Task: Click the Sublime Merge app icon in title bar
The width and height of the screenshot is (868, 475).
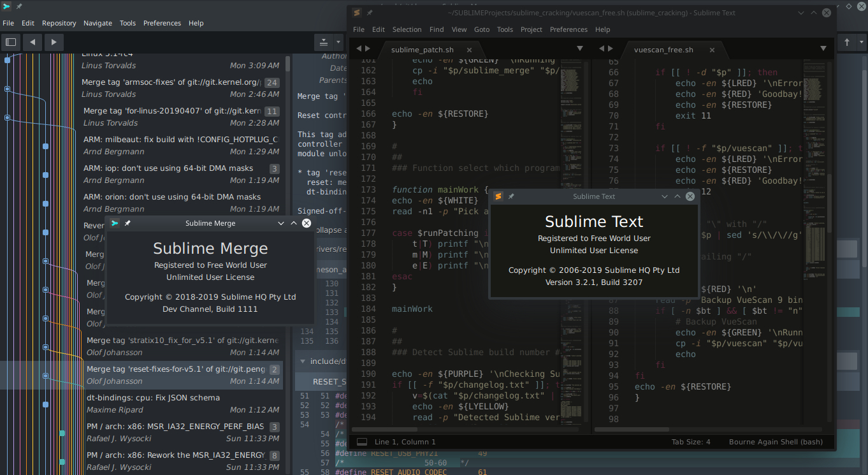Action: (6, 6)
